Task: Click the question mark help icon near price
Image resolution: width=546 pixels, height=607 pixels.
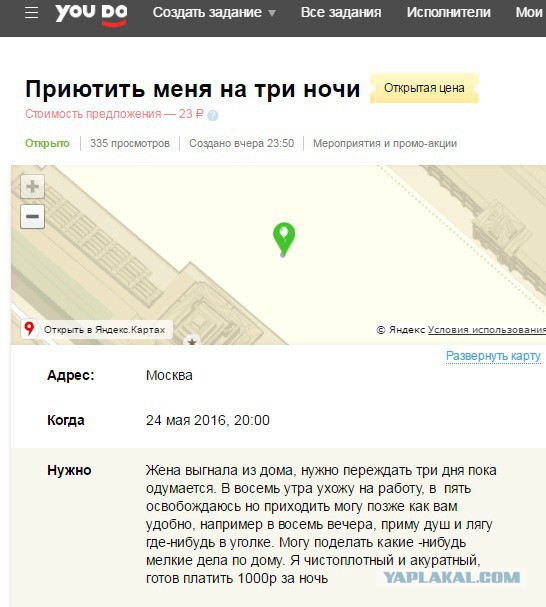Action: pyautogui.click(x=213, y=115)
